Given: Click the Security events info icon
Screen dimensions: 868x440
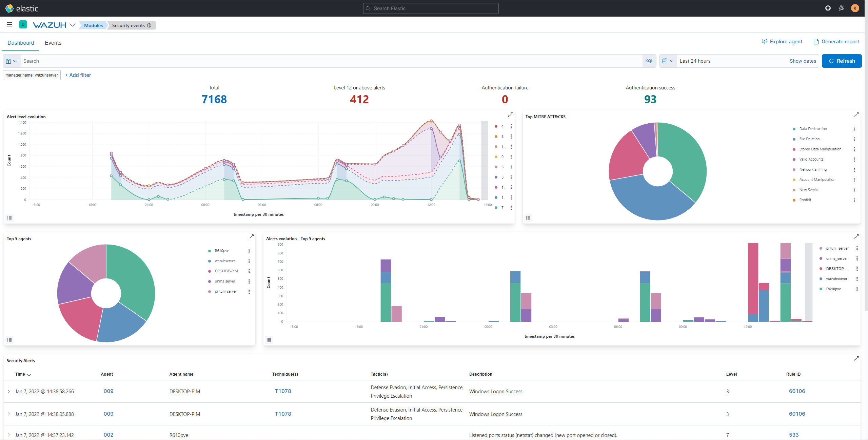Looking at the screenshot, I should click(149, 25).
